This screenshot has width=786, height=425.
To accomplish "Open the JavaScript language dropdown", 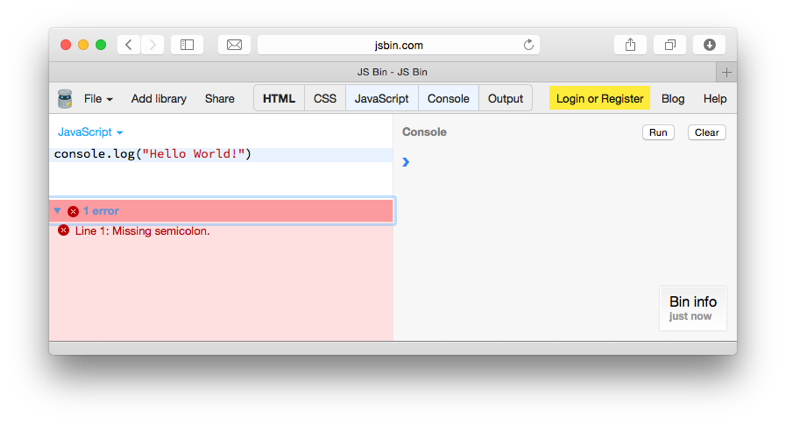I will point(90,132).
